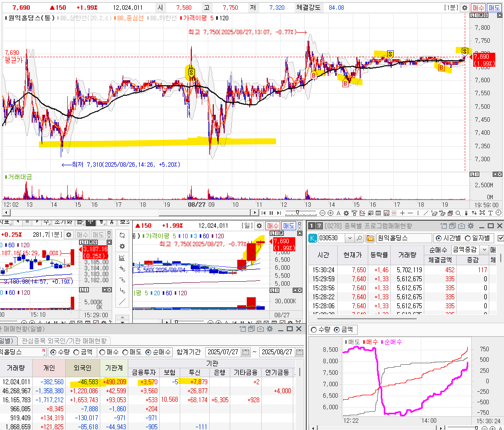
Task: Click the red 매수 buy button on the main chart
Action: click(478, 8)
